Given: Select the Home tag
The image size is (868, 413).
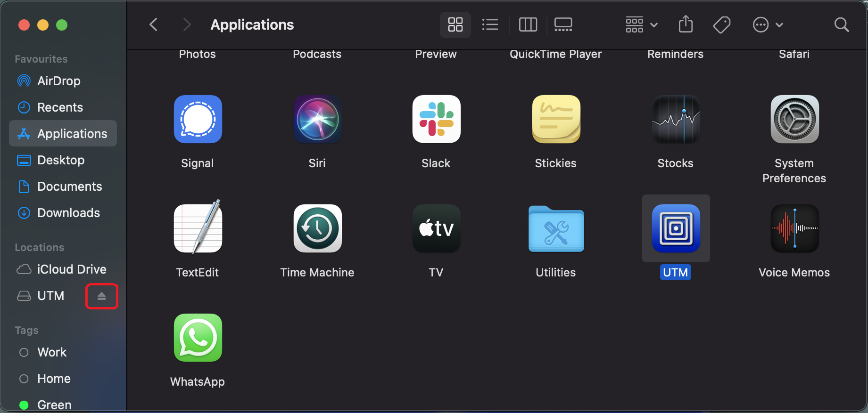Looking at the screenshot, I should pos(63,379).
